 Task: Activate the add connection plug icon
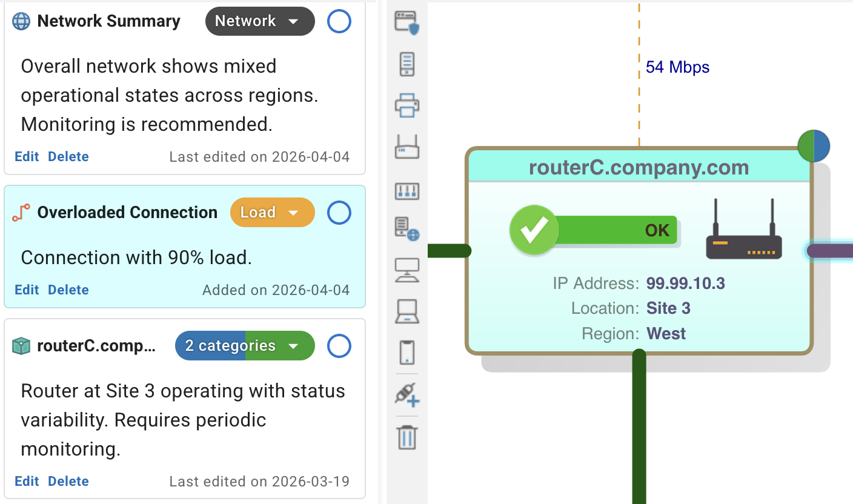pos(407,394)
